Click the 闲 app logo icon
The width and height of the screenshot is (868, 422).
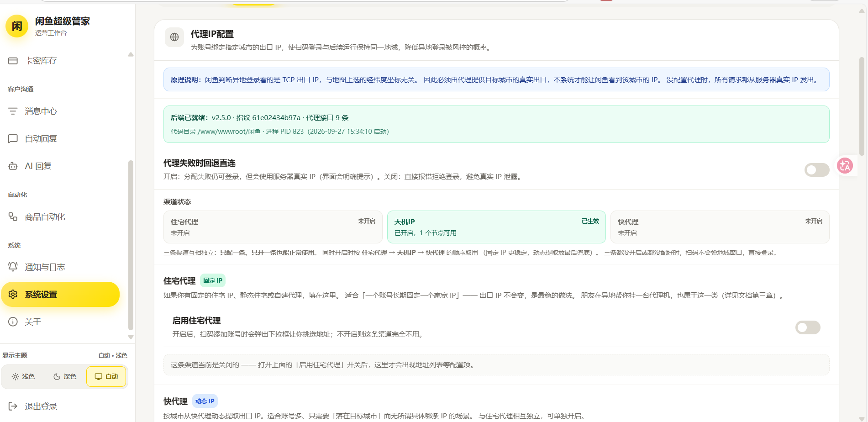17,26
